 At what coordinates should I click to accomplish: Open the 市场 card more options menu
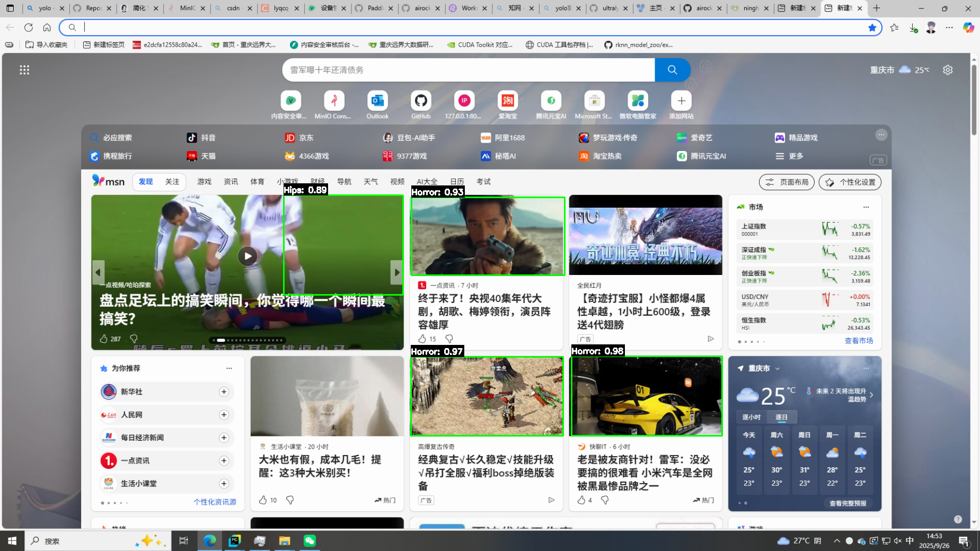pos(866,207)
